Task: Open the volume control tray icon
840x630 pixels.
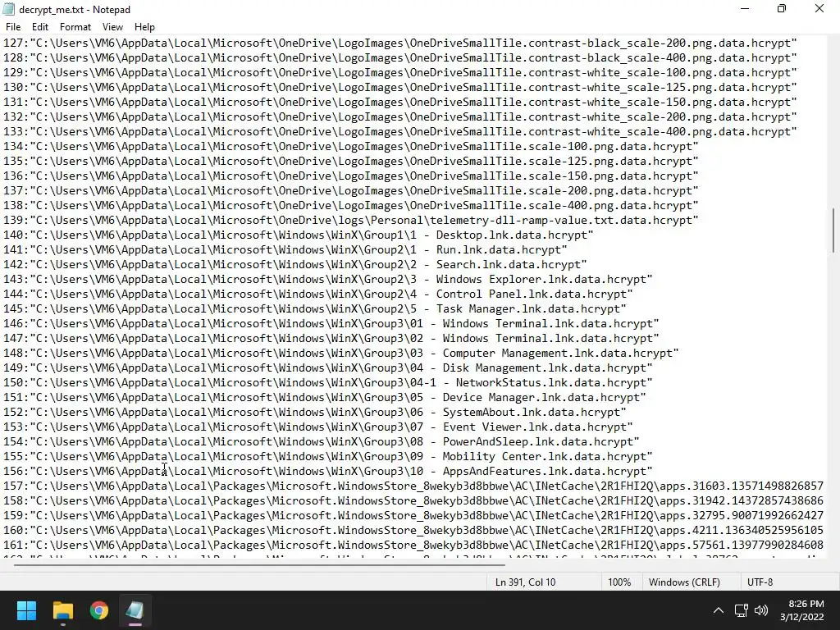Action: pyautogui.click(x=760, y=610)
